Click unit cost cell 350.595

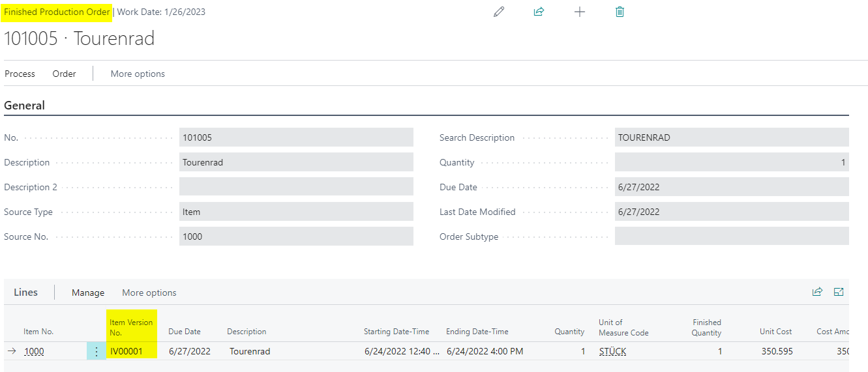coord(777,351)
